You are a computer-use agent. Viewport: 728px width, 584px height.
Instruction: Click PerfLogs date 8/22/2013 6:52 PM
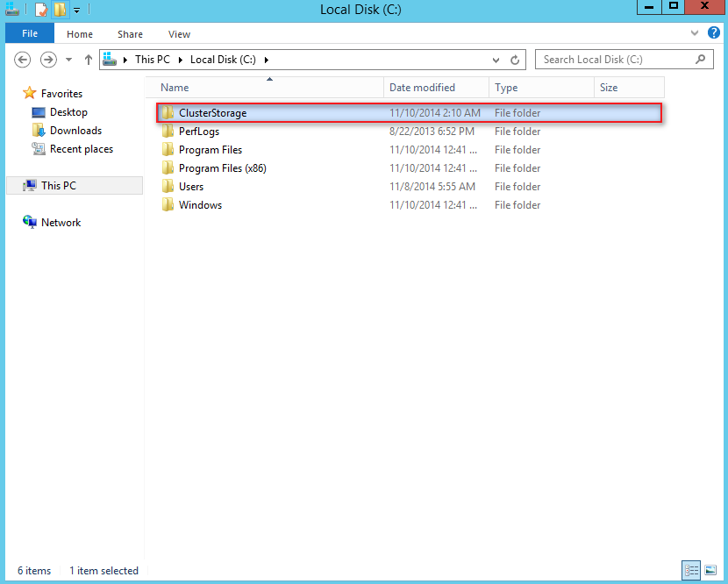pos(432,132)
